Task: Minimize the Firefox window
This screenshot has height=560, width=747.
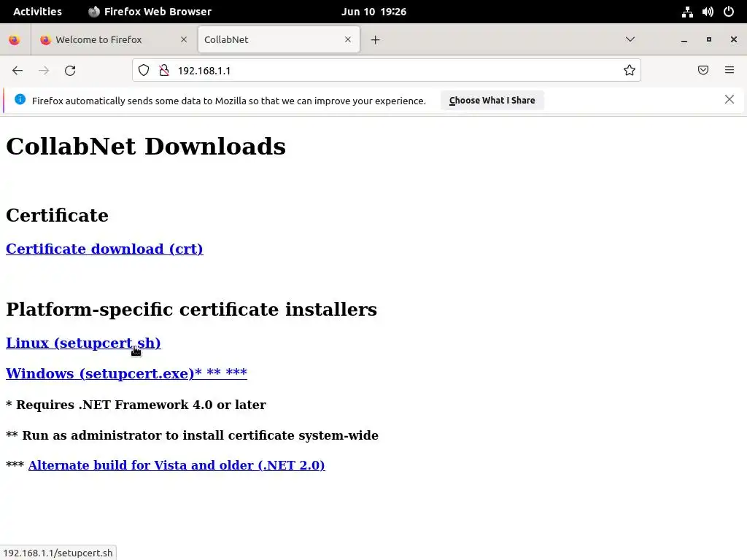Action: (684, 40)
